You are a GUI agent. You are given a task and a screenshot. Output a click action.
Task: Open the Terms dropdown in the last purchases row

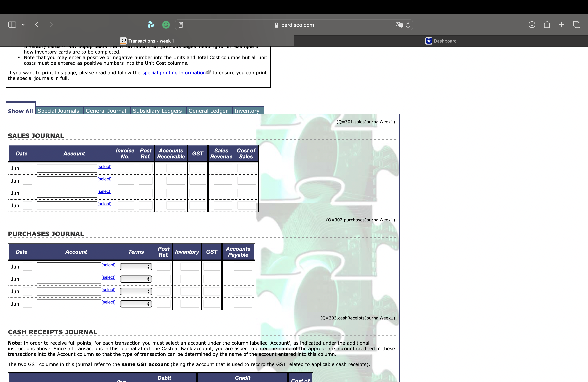135,303
